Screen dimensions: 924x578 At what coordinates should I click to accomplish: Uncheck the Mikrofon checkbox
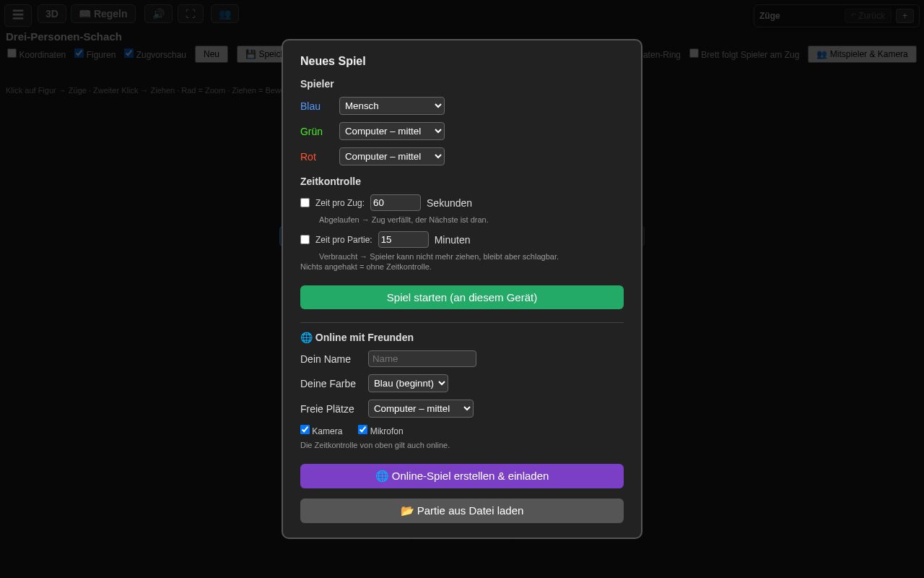point(362,429)
